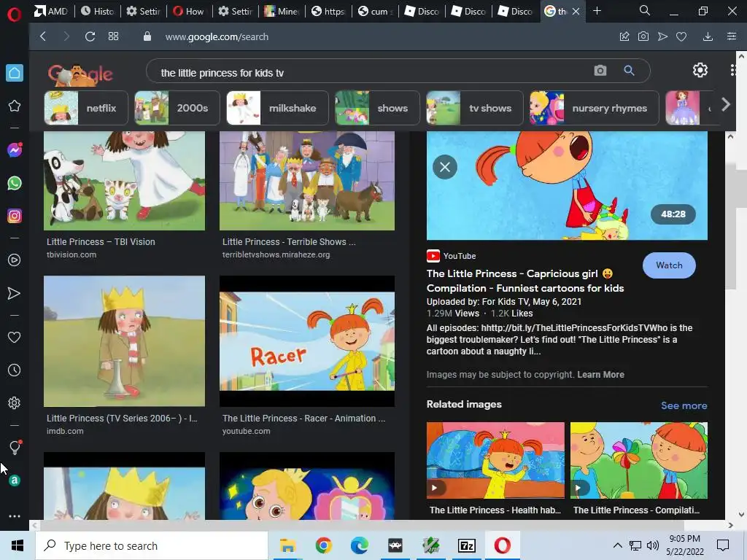Open the Google apps grid
Viewport: 747px width, 560px height.
pos(734,71)
